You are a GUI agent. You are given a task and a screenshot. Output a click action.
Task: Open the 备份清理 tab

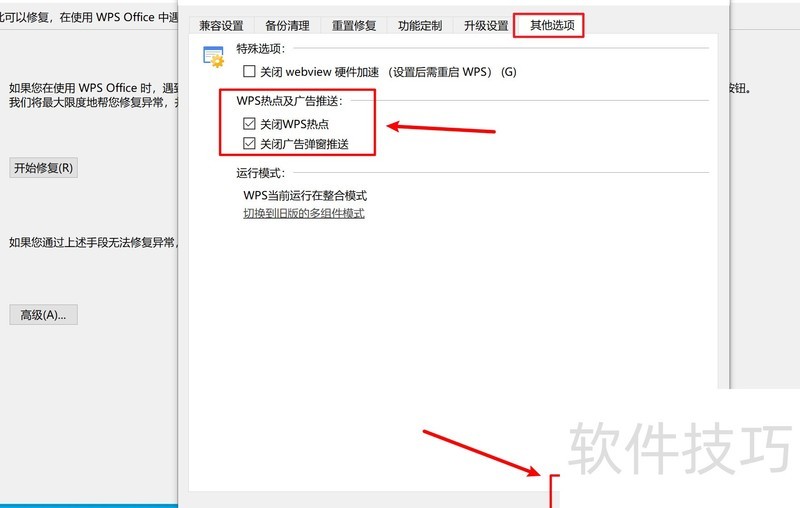(x=288, y=26)
